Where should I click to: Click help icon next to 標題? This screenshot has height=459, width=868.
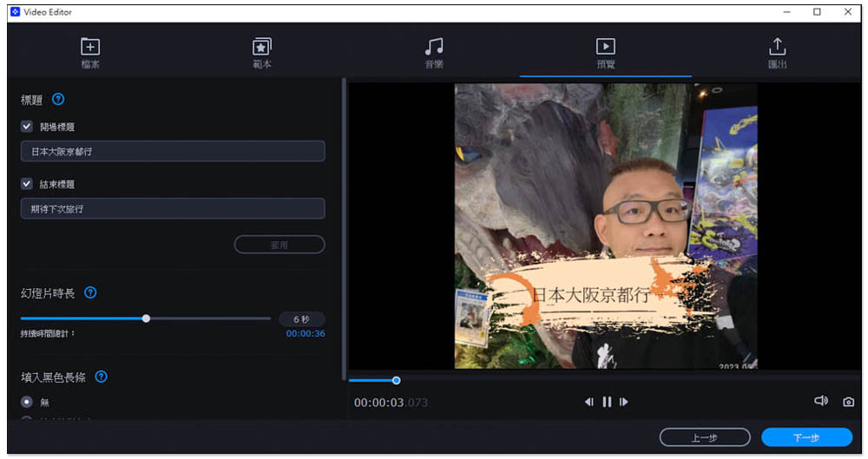click(58, 100)
